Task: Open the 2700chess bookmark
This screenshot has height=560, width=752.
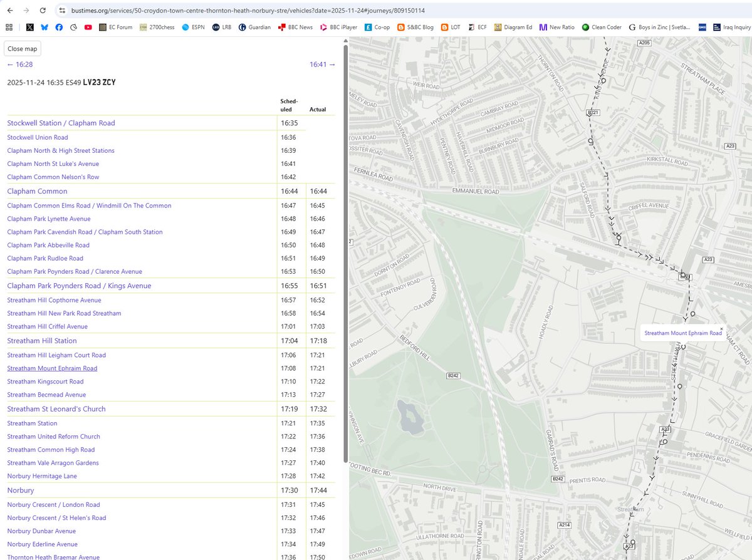Action: [x=157, y=27]
